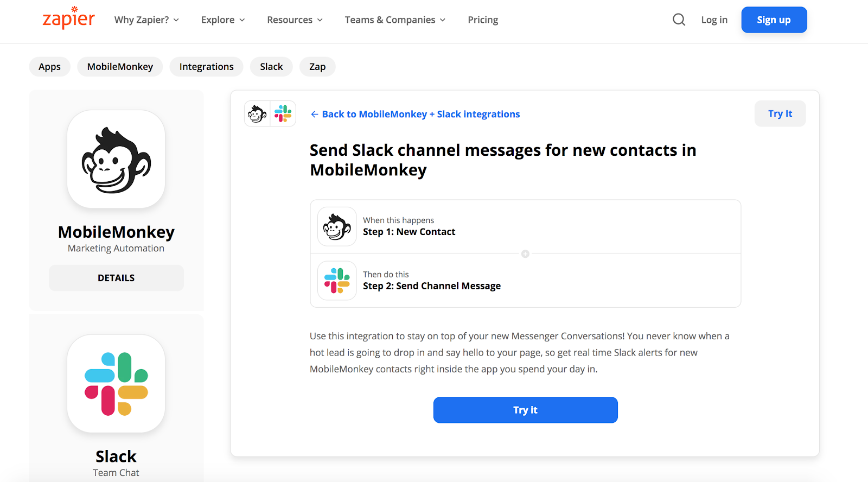Viewport: 868px width, 482px height.
Task: Click the large MobileMonkey sidebar logo
Action: click(116, 159)
